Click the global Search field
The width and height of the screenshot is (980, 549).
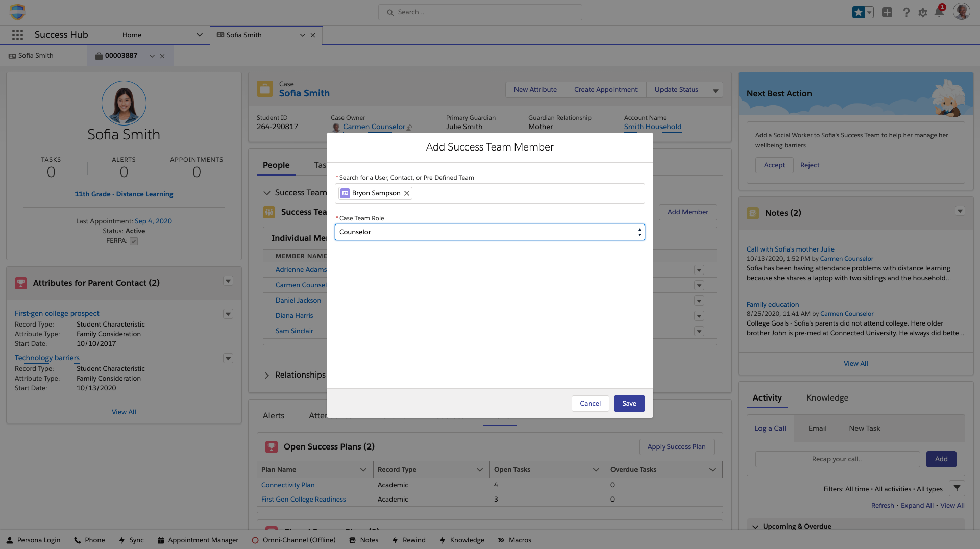[480, 12]
